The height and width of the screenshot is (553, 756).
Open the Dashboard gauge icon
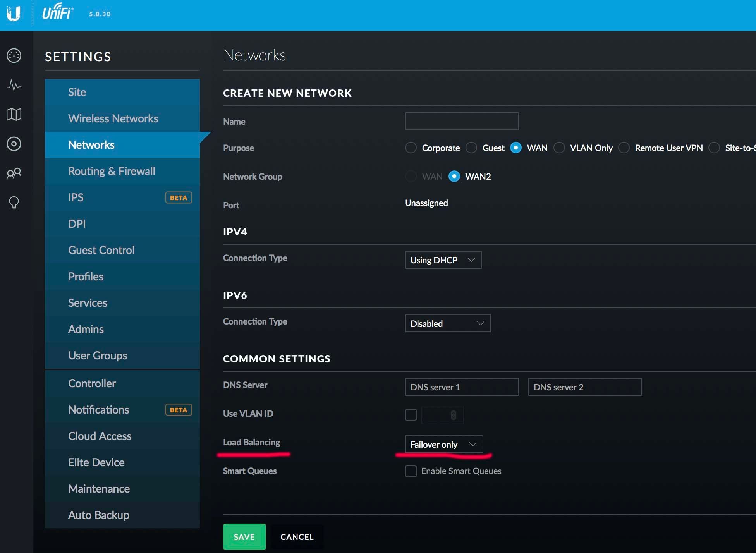14,55
